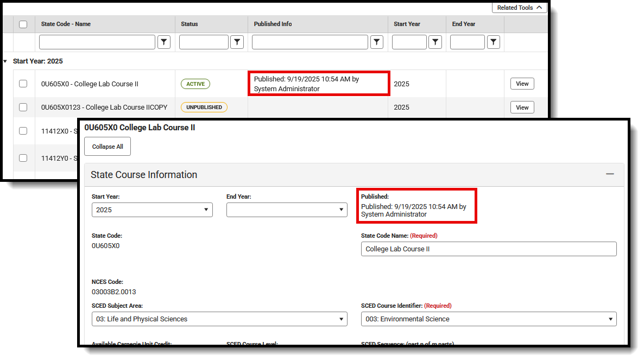The image size is (644, 361).
Task: Open the SCED Course Identifier dropdown
Action: coord(489,319)
